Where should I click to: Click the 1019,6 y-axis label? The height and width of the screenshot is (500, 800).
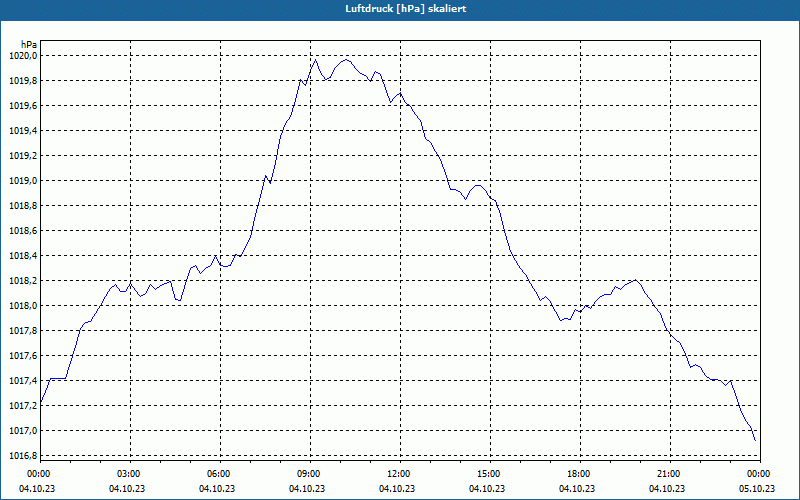tap(23, 106)
